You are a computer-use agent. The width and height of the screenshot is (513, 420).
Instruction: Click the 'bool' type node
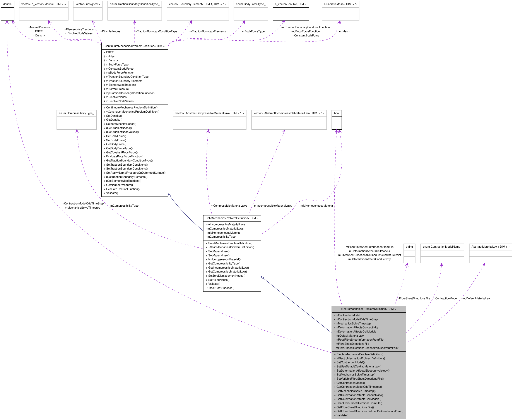pyautogui.click(x=337, y=120)
